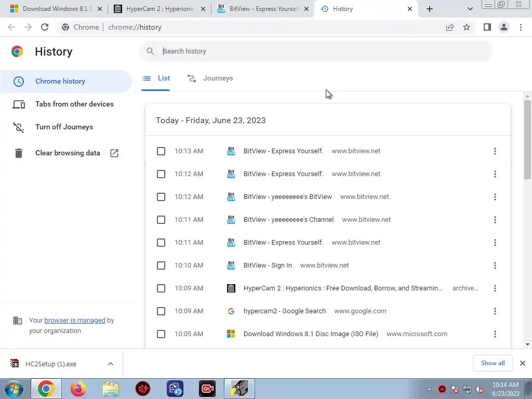Screen dimensions: 532x399
Task: Click the history page vertical scrollbar thumb
Action: click(x=527, y=139)
